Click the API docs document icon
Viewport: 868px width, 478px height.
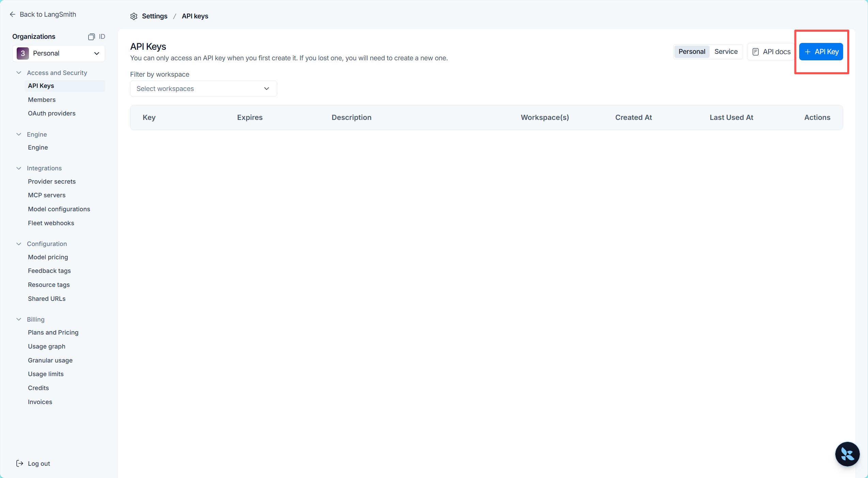click(x=755, y=52)
